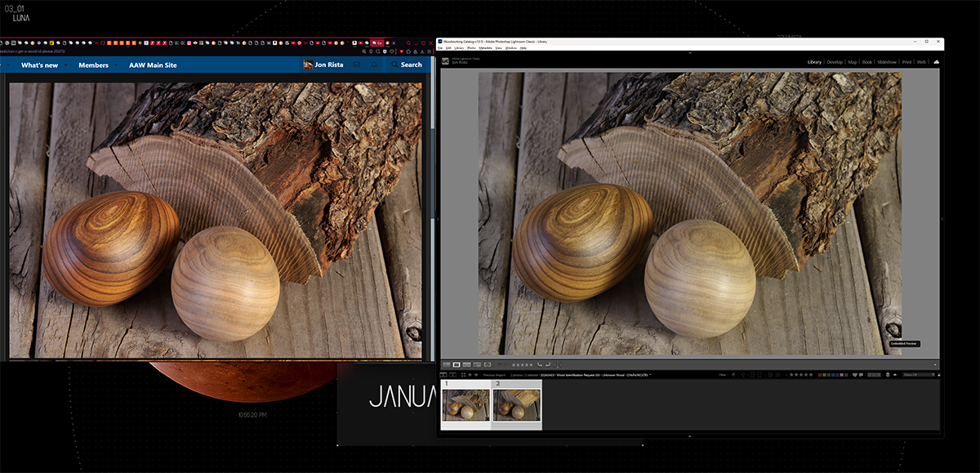The height and width of the screenshot is (473, 980).
Task: Open the Edit menu in Lightroom
Action: [x=448, y=48]
